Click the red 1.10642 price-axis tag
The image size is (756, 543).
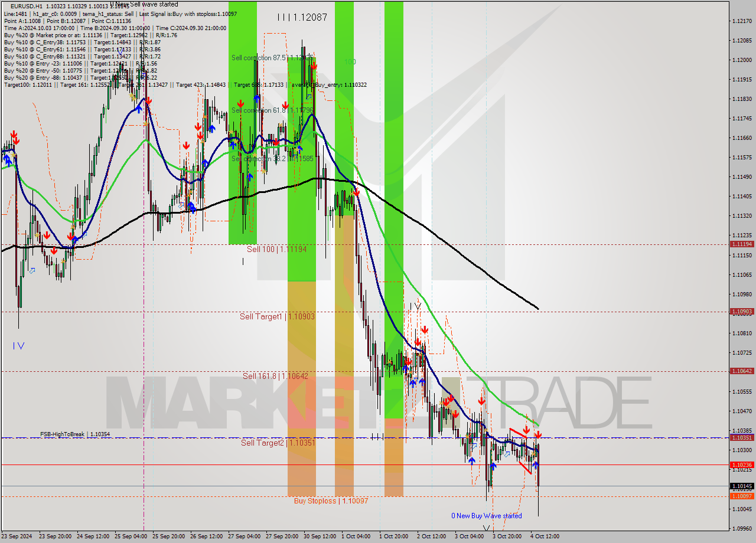[742, 371]
